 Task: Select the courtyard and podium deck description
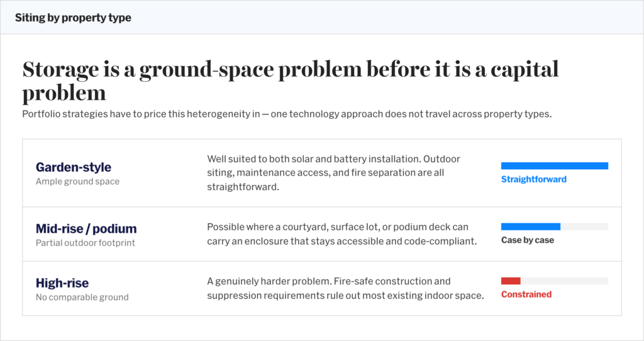[x=341, y=234]
